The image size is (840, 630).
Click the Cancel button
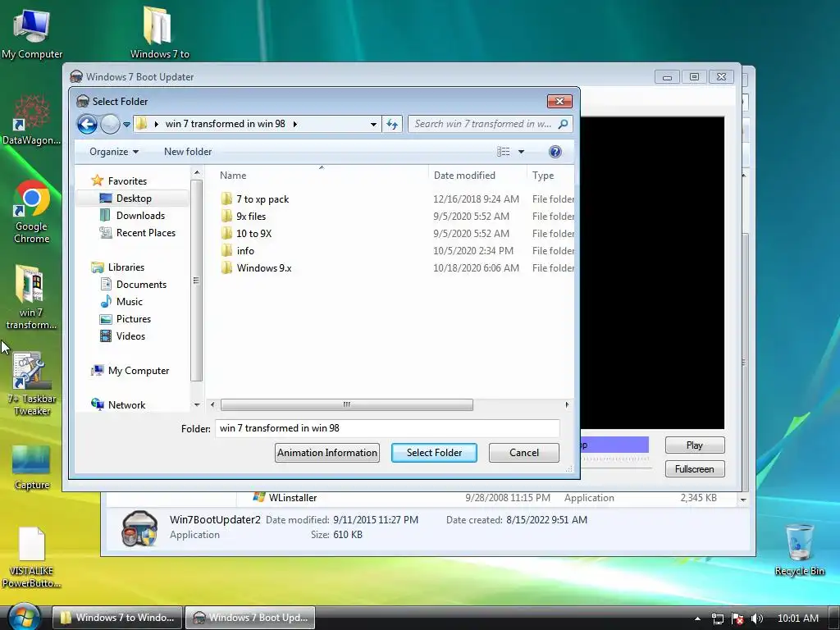pyautogui.click(x=524, y=453)
